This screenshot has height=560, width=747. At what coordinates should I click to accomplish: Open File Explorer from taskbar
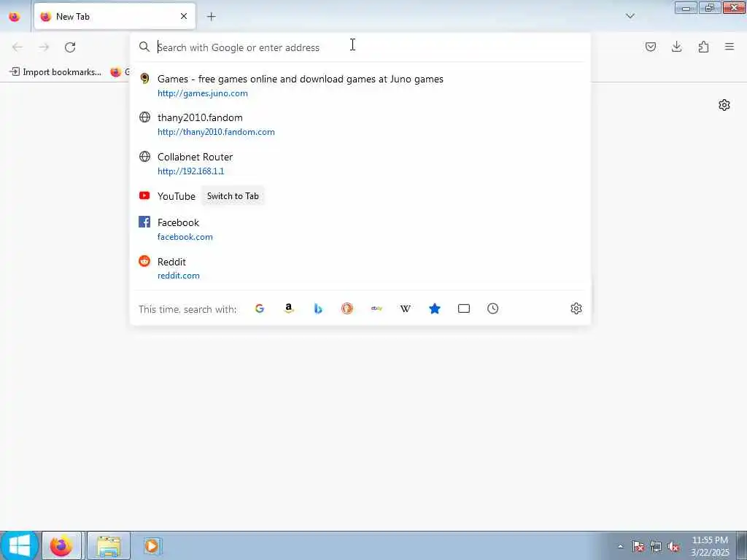pyautogui.click(x=109, y=545)
